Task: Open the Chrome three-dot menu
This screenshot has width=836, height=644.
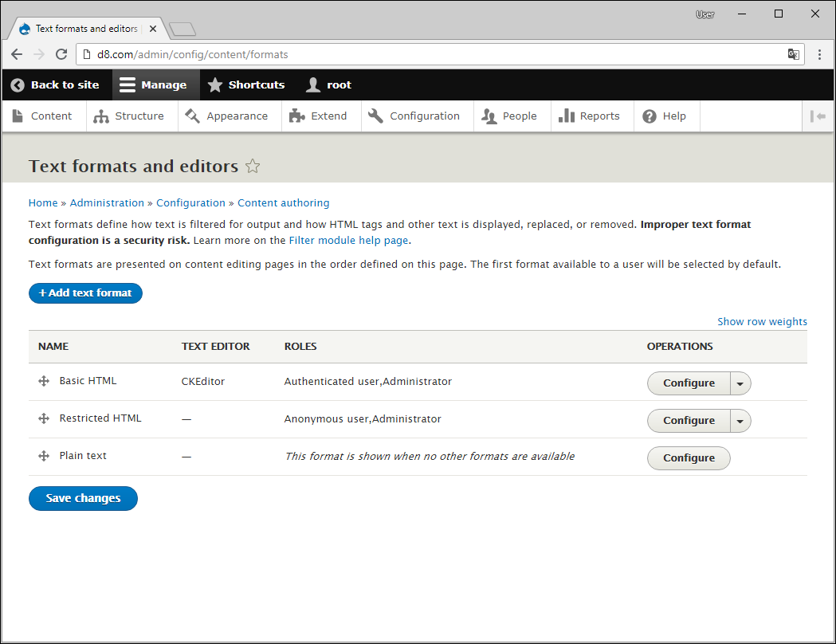Action: [x=819, y=55]
